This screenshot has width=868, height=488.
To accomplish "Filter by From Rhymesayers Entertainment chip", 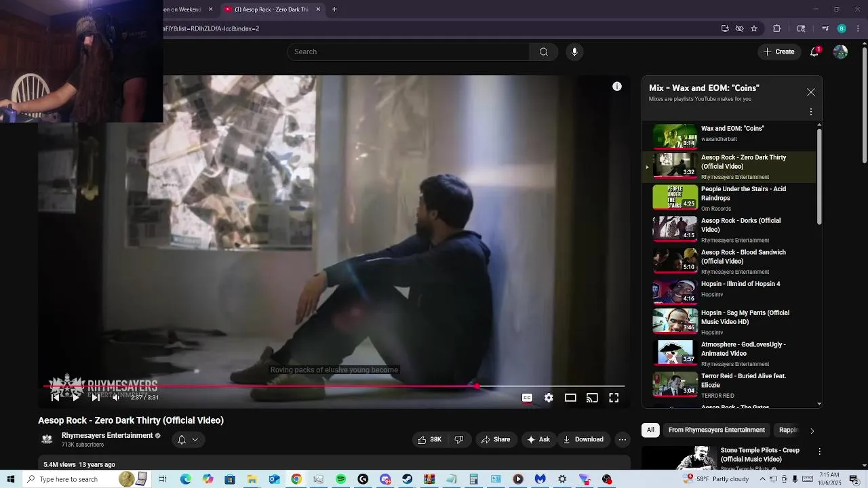I will coord(716,430).
